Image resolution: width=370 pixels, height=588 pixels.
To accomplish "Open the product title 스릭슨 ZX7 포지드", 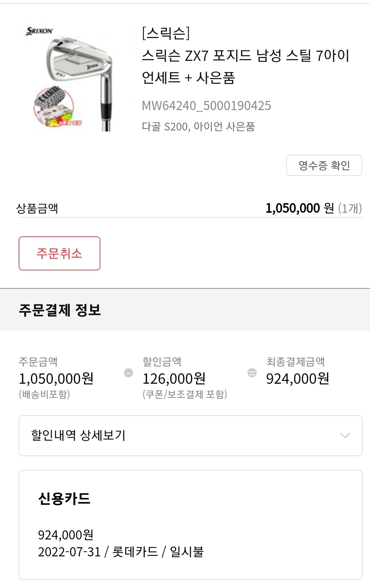I will click(245, 66).
